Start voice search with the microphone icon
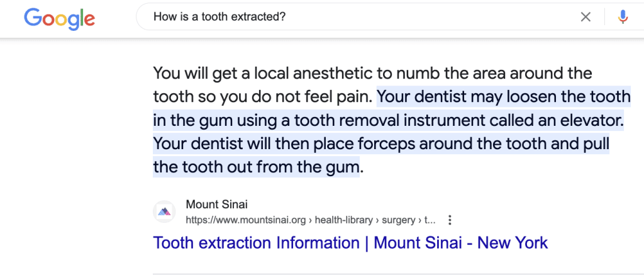 (x=623, y=17)
